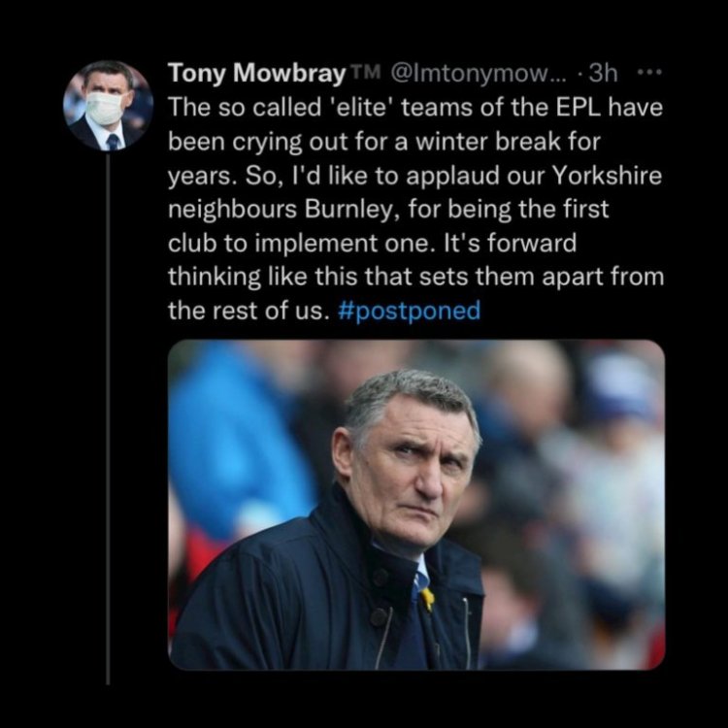The width and height of the screenshot is (728, 728).
Task: Follow the #postponed hashtag
Action: click(409, 311)
